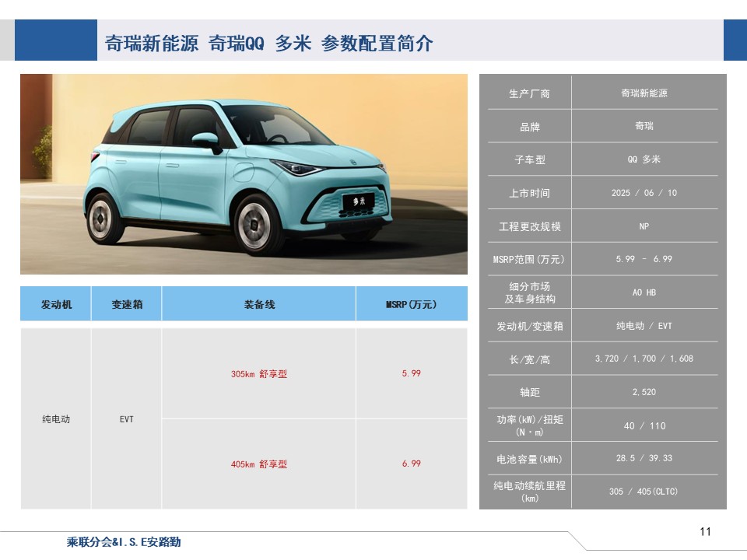
Task: Click the 发动机 table header
Action: [56, 304]
